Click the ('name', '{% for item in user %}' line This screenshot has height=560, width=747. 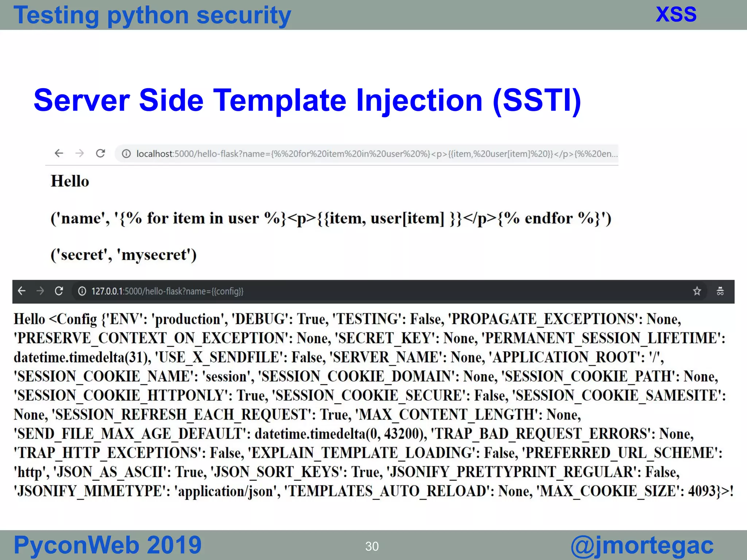(x=330, y=218)
